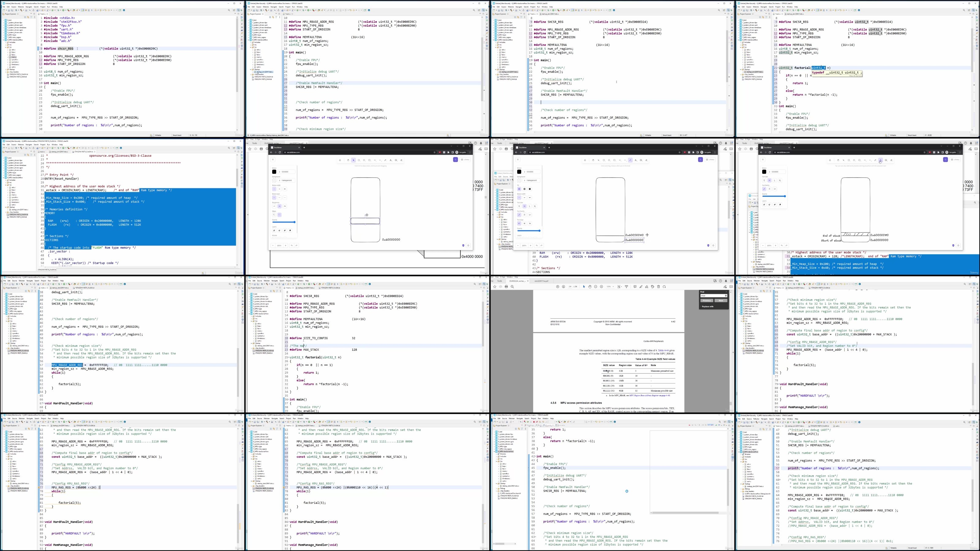Select Pencil draw tool in selected-rectangle Excalidraw window
Viewport: 980px width, 551px height.
pyautogui.click(x=385, y=160)
